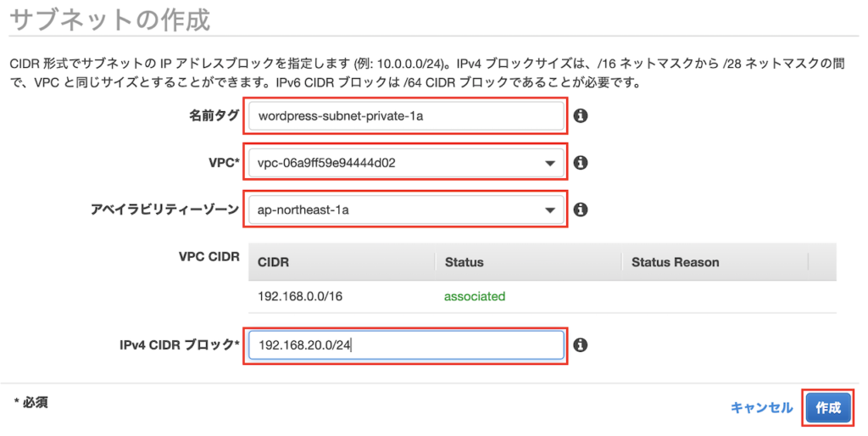Click the info icon beside the 名前タグ field
The height and width of the screenshot is (436, 868).
click(581, 116)
